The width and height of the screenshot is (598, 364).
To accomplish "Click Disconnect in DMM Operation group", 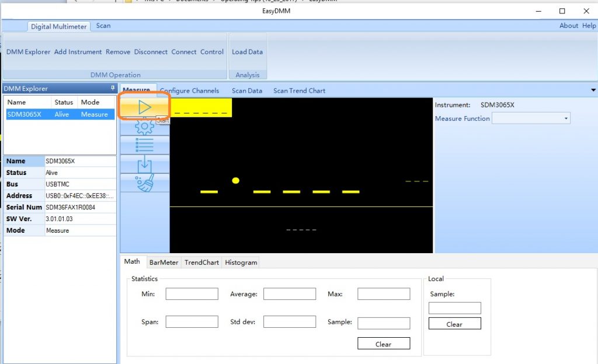I will [151, 52].
